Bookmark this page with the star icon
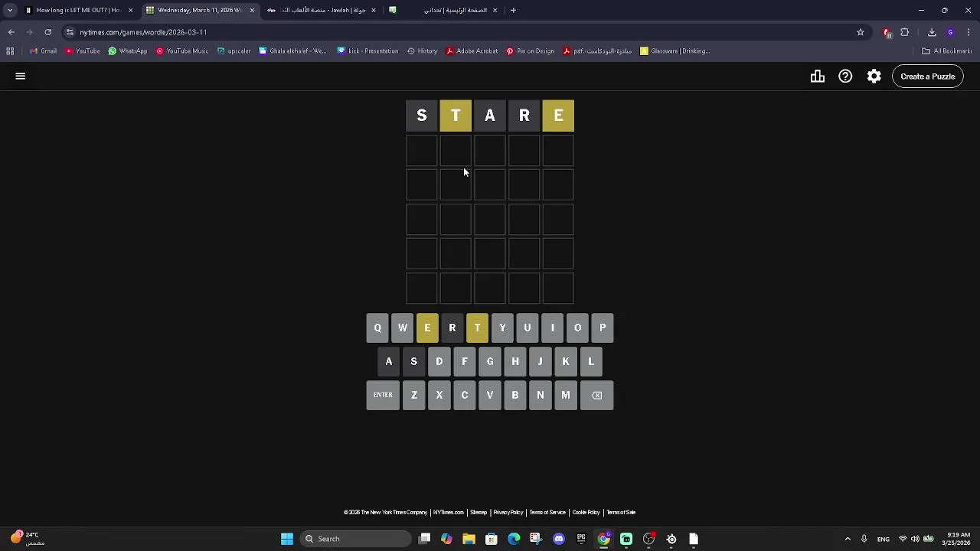The image size is (980, 551). tap(861, 32)
